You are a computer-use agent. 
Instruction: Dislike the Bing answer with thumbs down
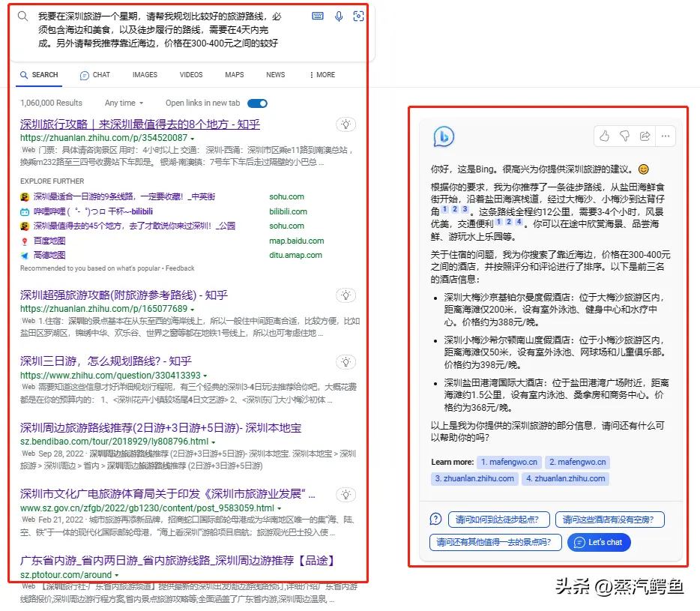(x=624, y=136)
